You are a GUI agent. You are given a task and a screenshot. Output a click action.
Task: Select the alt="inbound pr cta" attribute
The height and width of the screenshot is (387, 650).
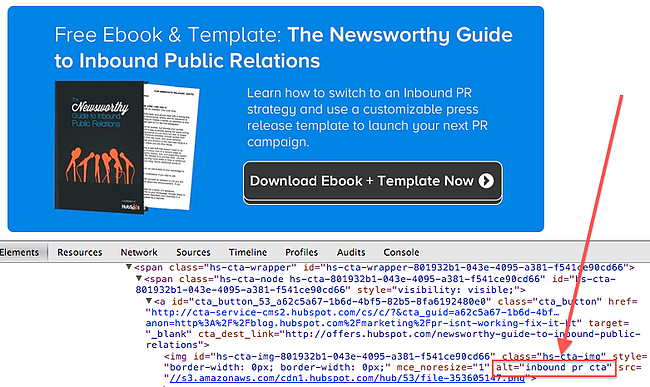(x=554, y=368)
